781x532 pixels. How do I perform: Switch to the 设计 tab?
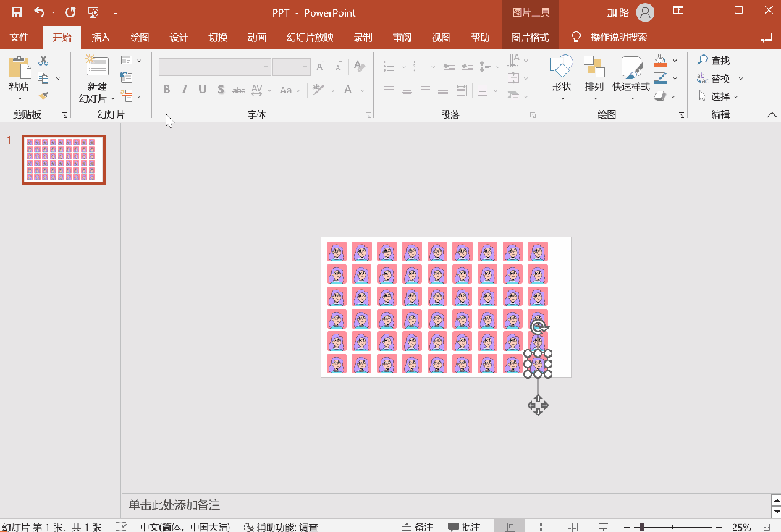179,38
